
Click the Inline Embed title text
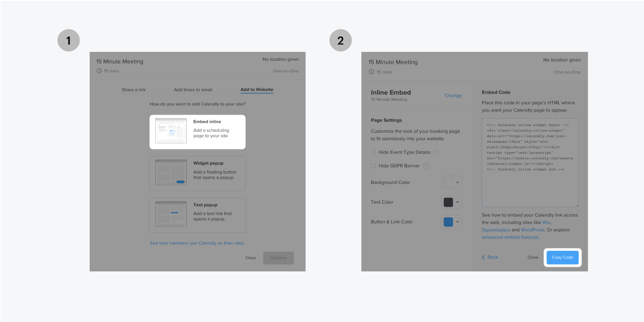coord(391,92)
